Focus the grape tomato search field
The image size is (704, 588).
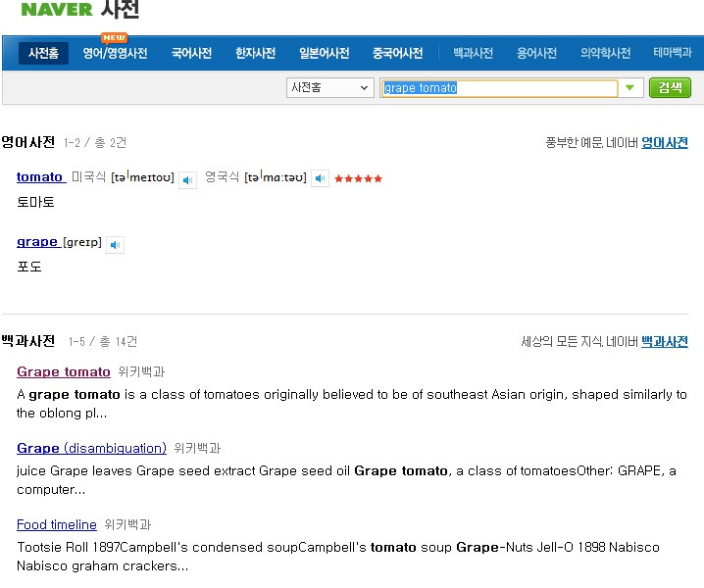pyautogui.click(x=499, y=88)
